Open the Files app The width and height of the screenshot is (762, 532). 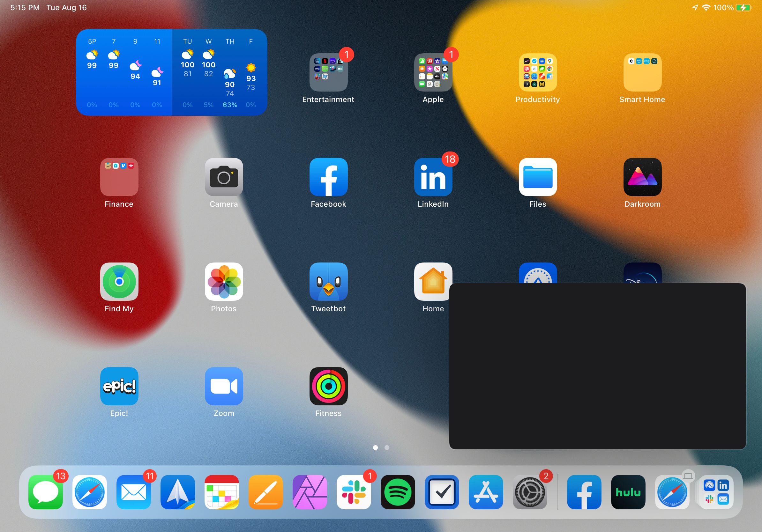click(x=538, y=177)
